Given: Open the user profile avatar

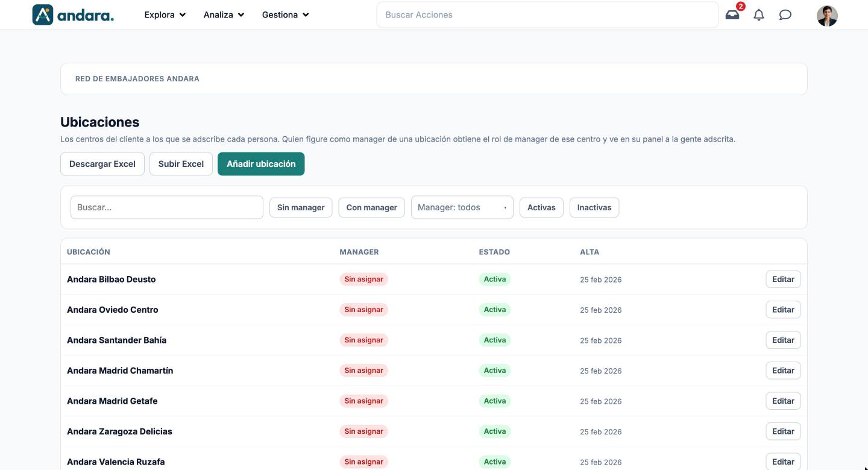Looking at the screenshot, I should [827, 16].
